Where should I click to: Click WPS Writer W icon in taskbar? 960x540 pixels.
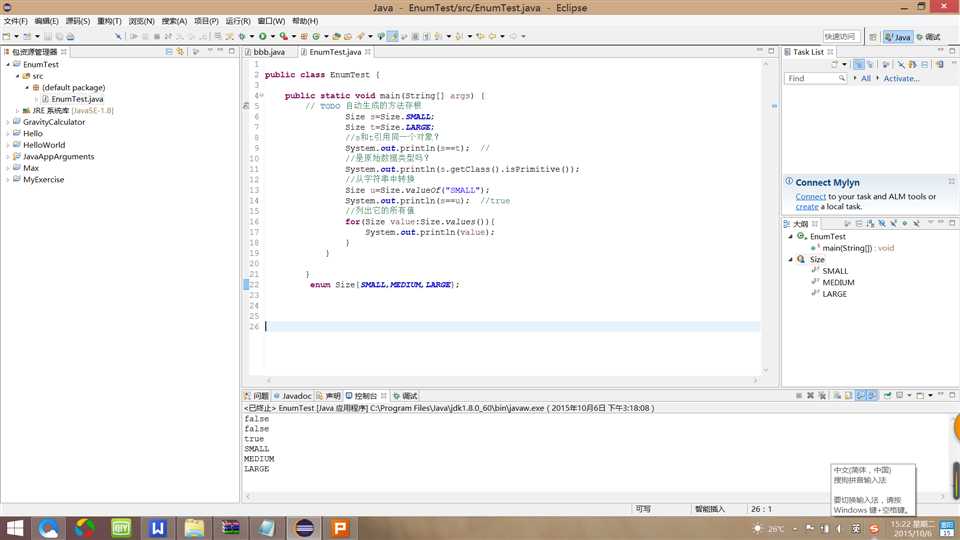157,528
